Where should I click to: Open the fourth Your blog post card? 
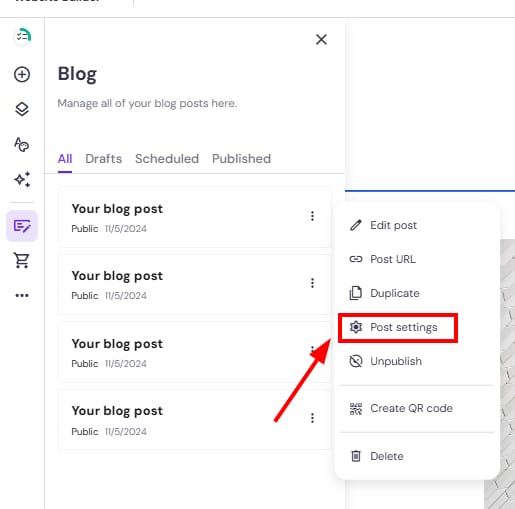click(x=194, y=419)
